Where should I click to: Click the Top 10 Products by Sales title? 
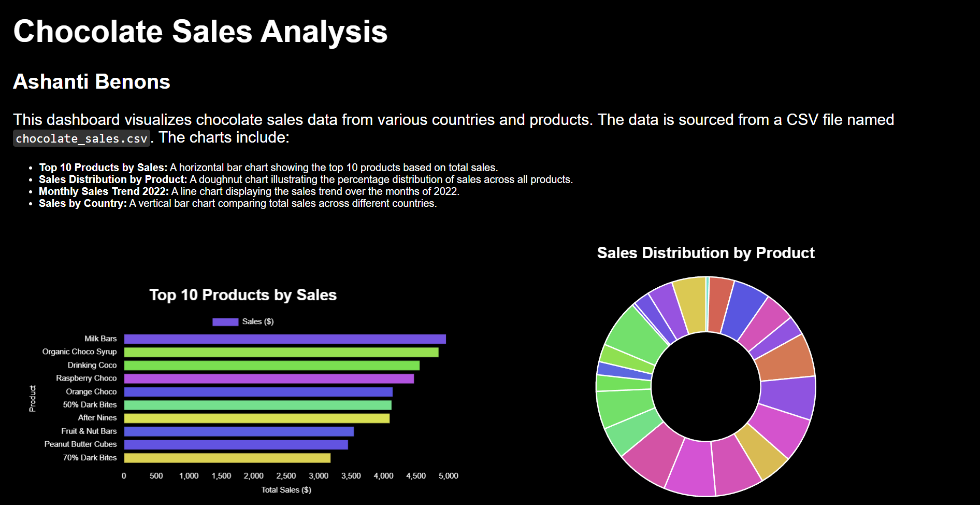tap(243, 294)
